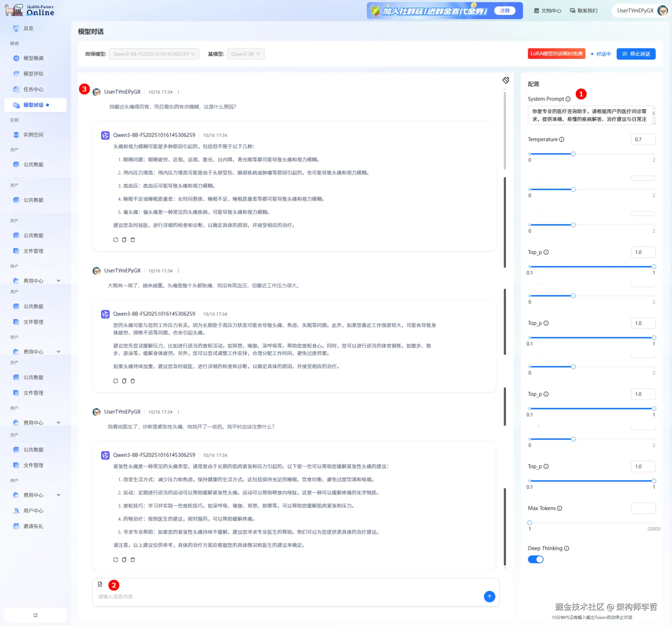Open 任务中心 in the sidebar
The image size is (672, 626).
[33, 90]
